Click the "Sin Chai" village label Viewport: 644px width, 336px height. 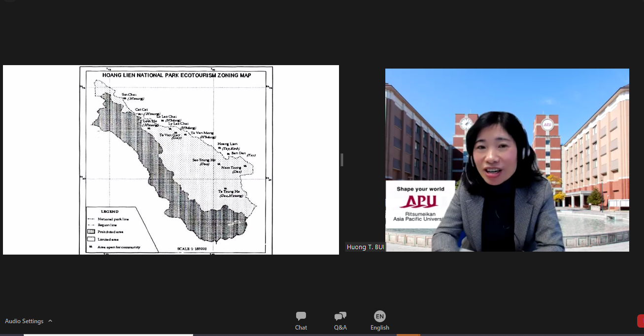pyautogui.click(x=129, y=94)
